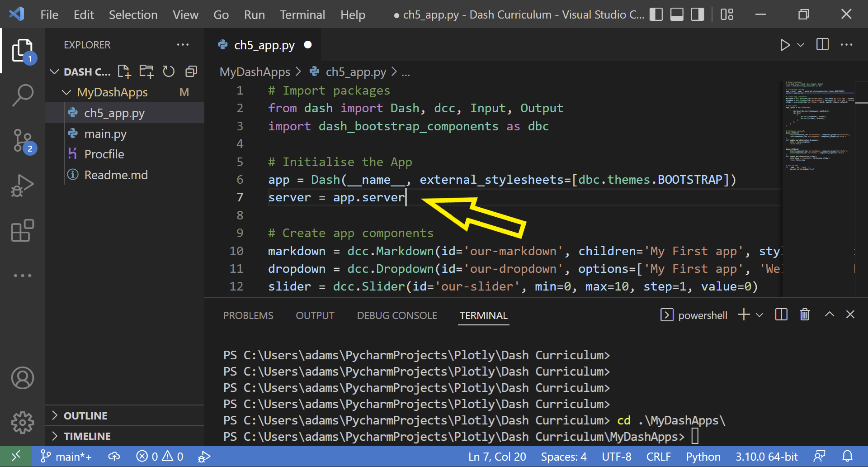Refresh the Explorer file tree

coord(169,71)
